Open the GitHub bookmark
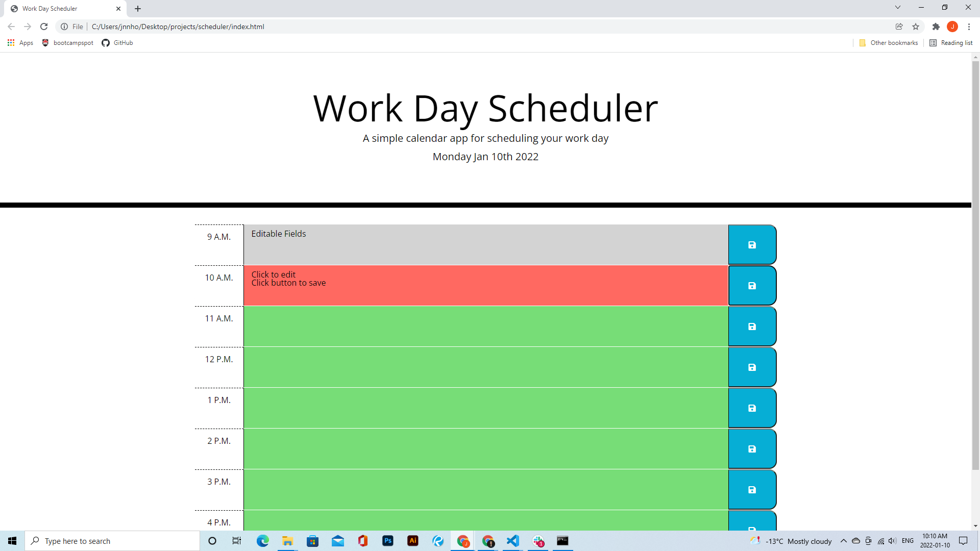This screenshot has width=980, height=551. coord(117,43)
